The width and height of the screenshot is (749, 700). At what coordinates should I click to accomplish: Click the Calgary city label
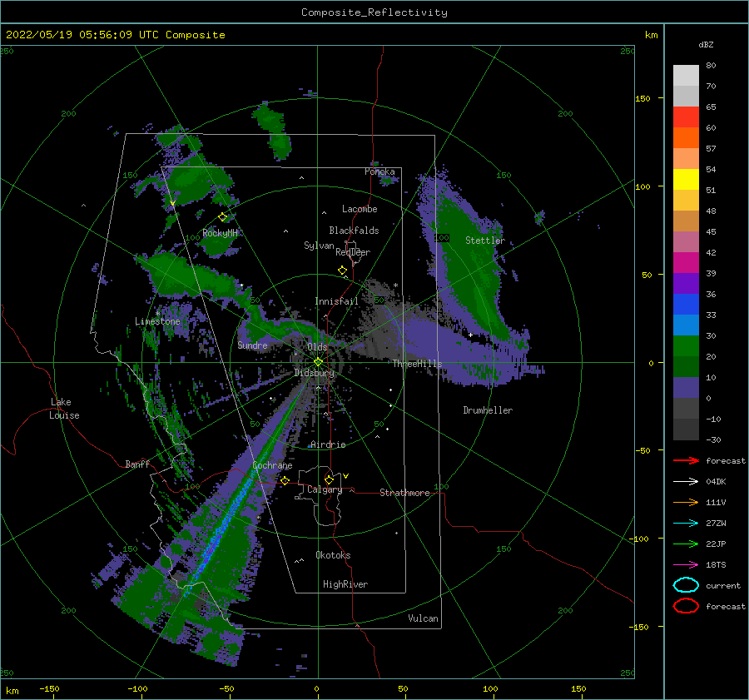tap(325, 489)
